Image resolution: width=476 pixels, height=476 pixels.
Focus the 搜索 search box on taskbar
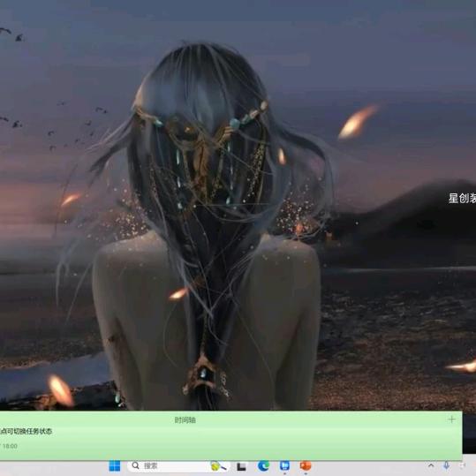point(179,466)
